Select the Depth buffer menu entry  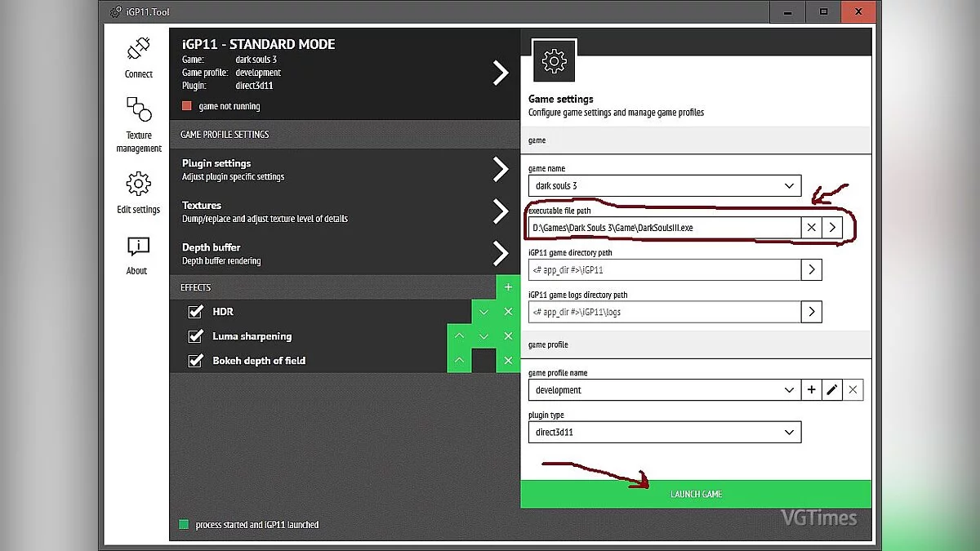click(x=345, y=253)
